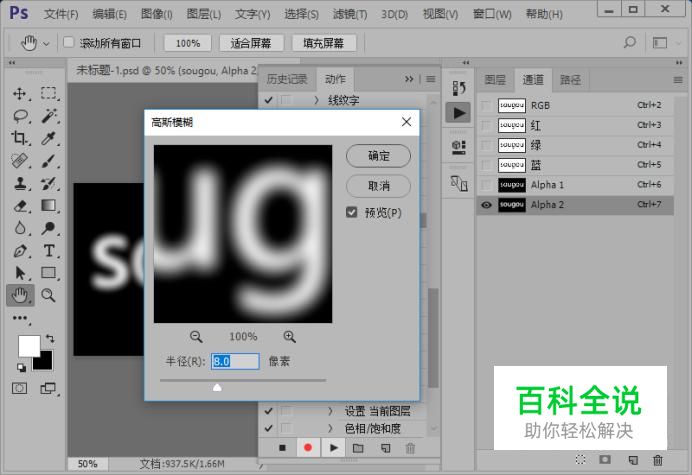Image resolution: width=692 pixels, height=475 pixels.
Task: Toggle the checkmark for 线纹字 action
Action: pyautogui.click(x=268, y=100)
